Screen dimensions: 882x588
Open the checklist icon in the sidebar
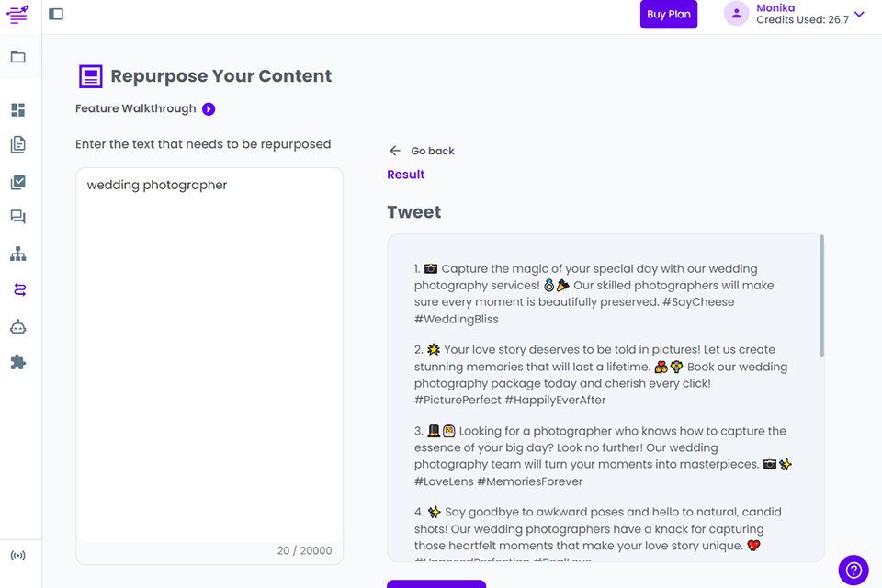18,182
